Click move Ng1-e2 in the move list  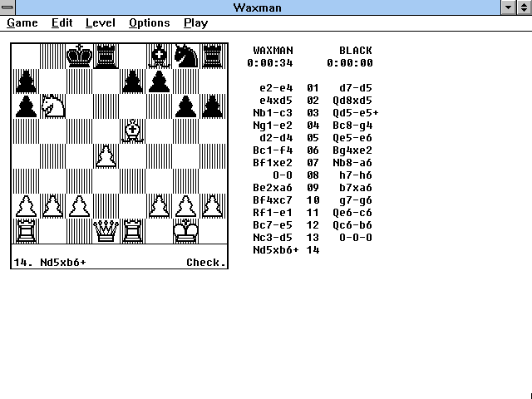[x=273, y=126]
